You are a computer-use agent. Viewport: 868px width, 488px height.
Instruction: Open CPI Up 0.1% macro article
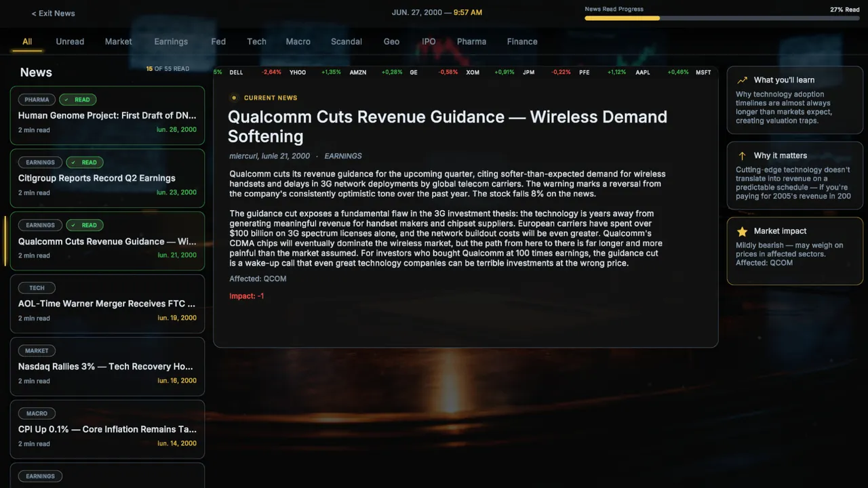coord(107,429)
